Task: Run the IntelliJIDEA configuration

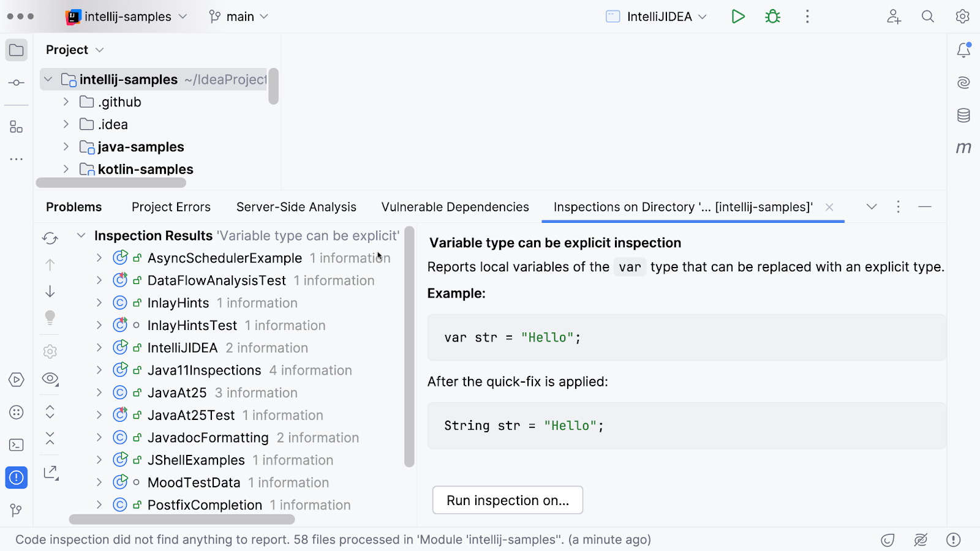Action: tap(738, 17)
